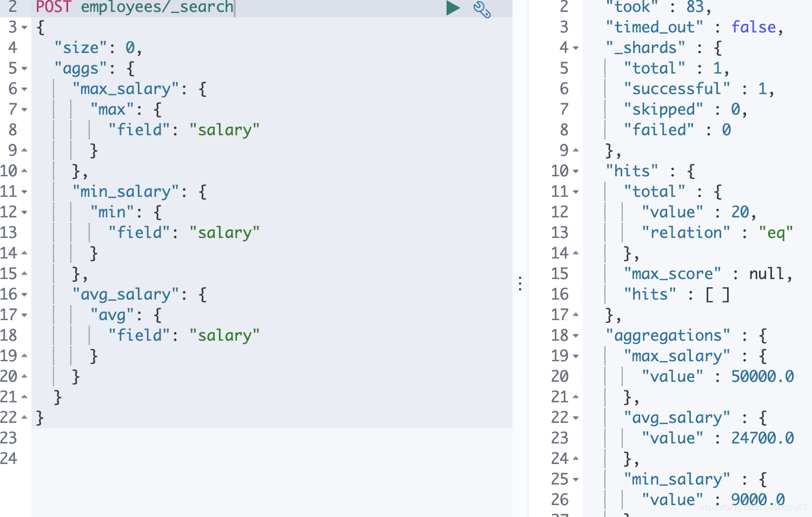Image resolution: width=812 pixels, height=517 pixels.
Task: Click the empty request editor line 24
Action: pyautogui.click(x=272, y=459)
